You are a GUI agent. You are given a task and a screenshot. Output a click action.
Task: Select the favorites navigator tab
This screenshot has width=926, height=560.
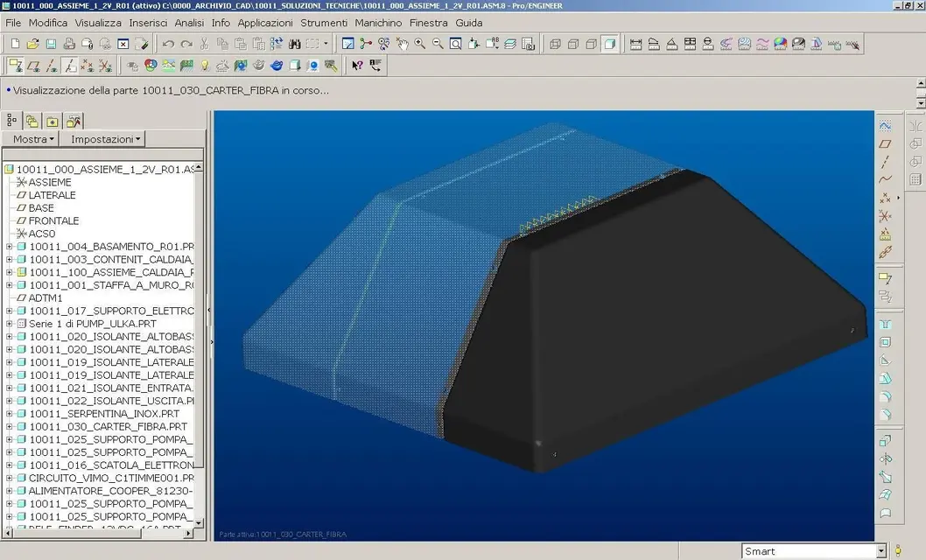tap(53, 122)
